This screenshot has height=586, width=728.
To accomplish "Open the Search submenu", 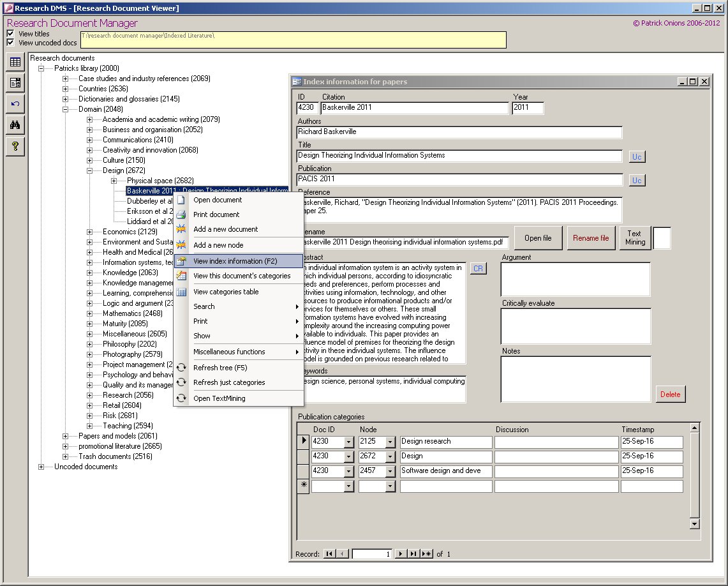I will click(x=239, y=306).
